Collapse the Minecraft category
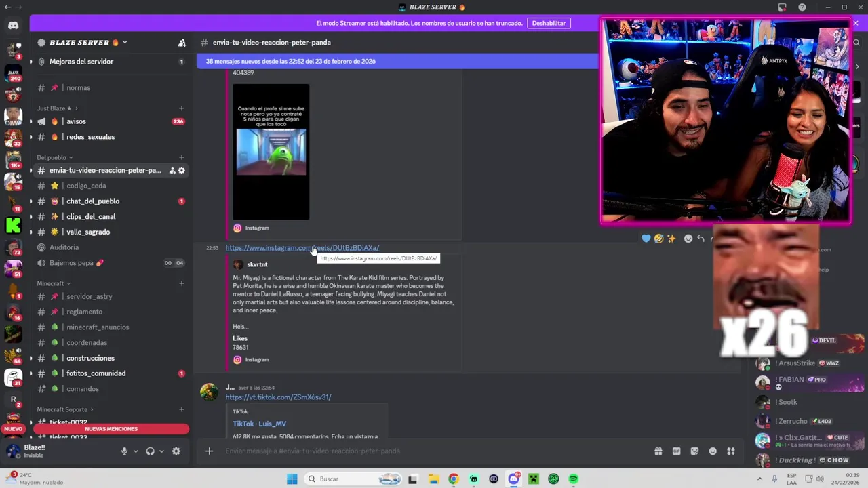 54,283
